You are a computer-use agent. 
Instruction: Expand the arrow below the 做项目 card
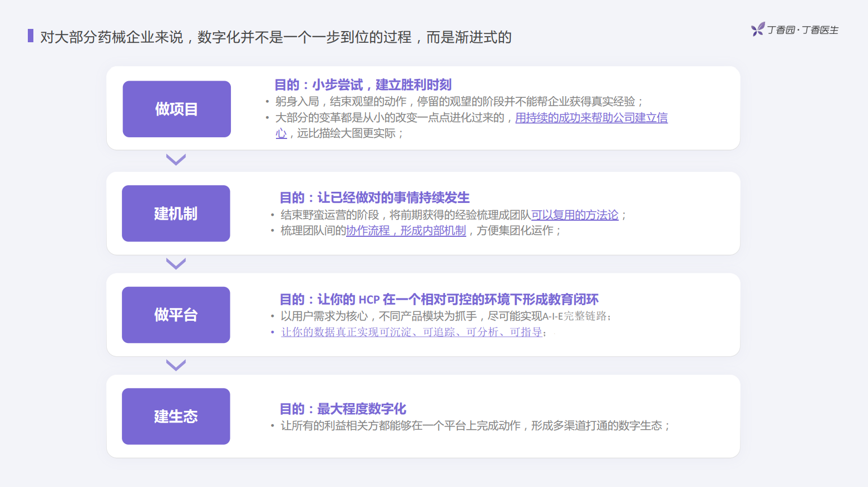point(176,160)
